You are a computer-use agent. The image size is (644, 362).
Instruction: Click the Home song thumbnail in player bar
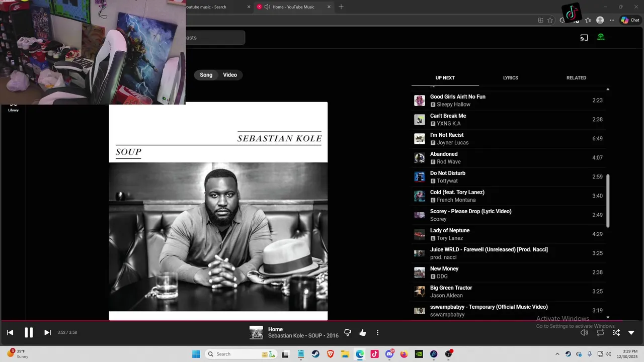point(256,332)
